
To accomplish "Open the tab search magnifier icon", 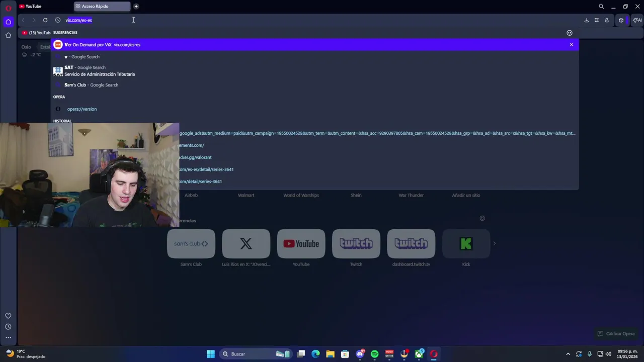I will point(601,7).
